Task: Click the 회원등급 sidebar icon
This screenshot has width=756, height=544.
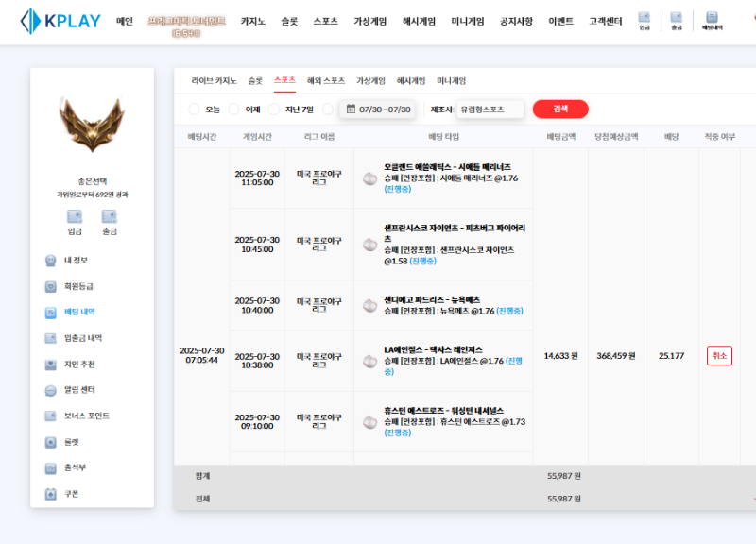Action: pos(51,287)
